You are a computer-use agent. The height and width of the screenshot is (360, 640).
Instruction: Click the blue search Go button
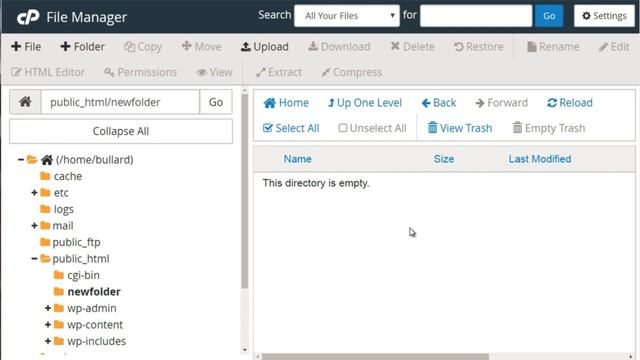(549, 16)
